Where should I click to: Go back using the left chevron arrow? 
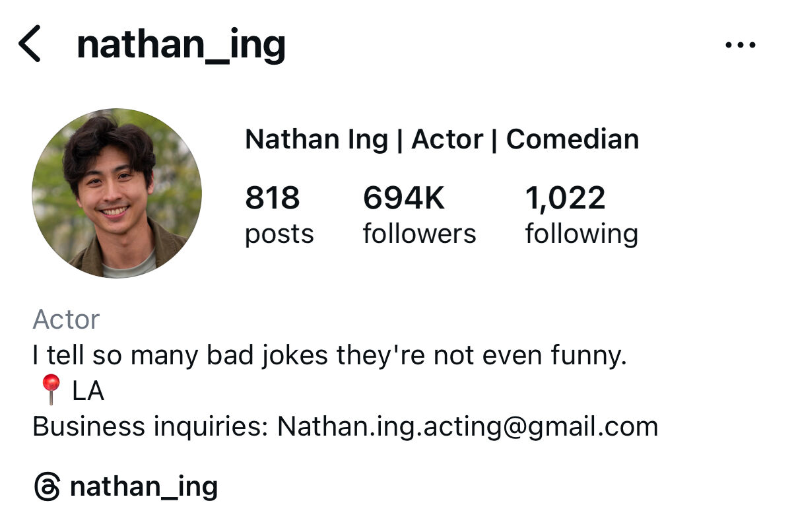[x=30, y=44]
